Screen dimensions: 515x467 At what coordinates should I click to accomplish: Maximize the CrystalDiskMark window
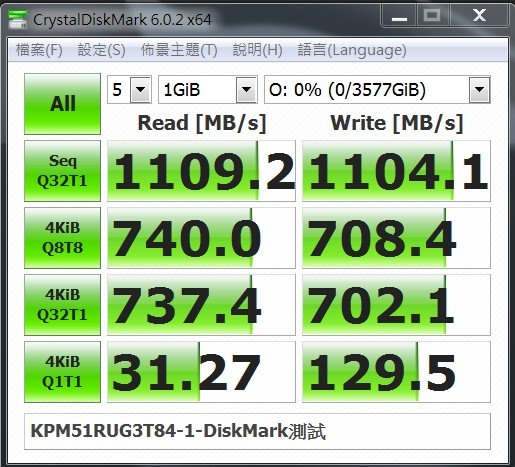click(432, 16)
